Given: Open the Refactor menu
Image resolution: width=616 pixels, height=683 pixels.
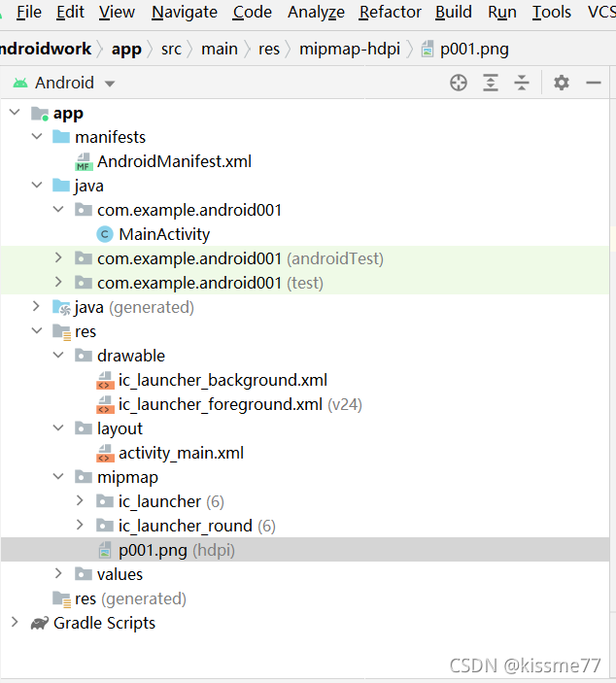Looking at the screenshot, I should pyautogui.click(x=391, y=13).
